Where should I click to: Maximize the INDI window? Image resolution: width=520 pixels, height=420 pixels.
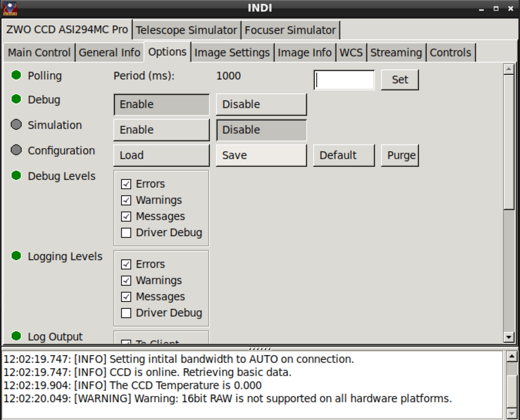[496, 8]
